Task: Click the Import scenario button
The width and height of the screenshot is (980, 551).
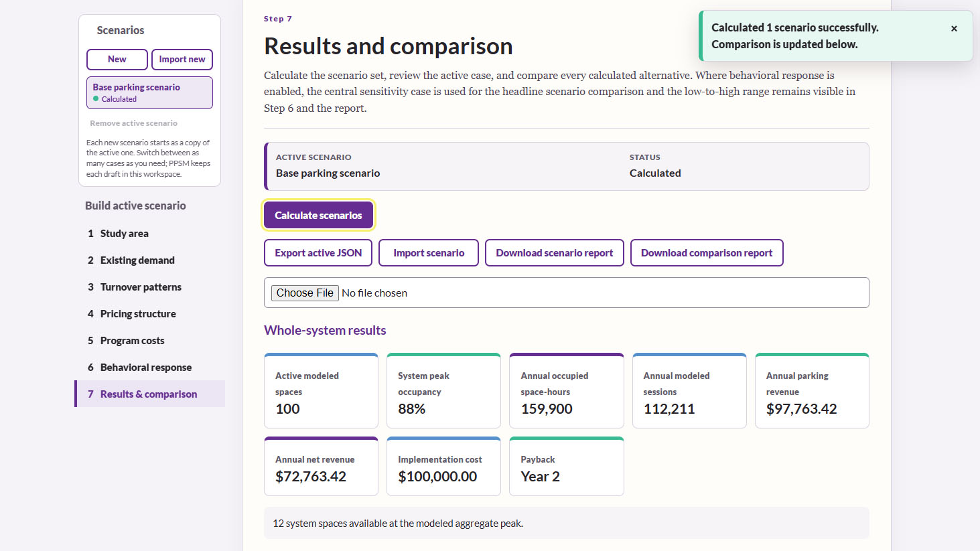Action: pos(429,253)
